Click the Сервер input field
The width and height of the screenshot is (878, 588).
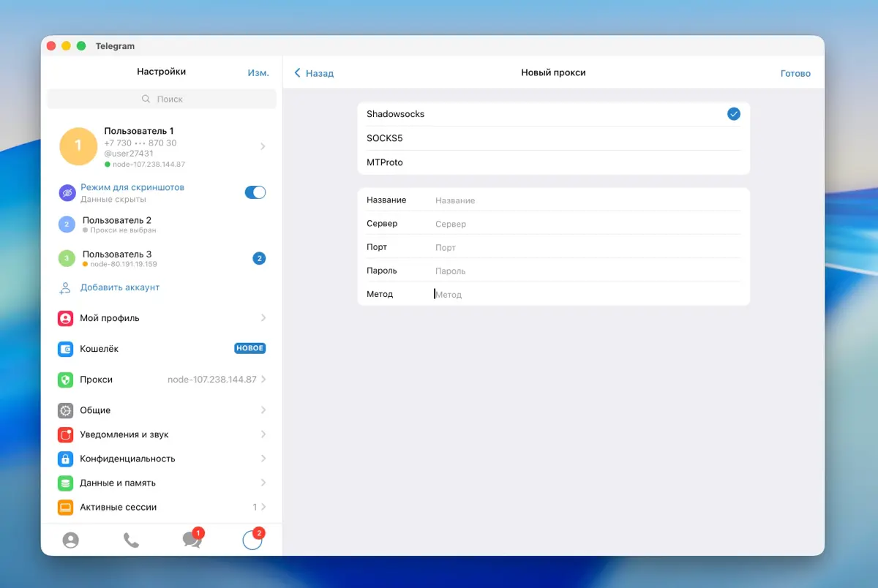click(588, 224)
